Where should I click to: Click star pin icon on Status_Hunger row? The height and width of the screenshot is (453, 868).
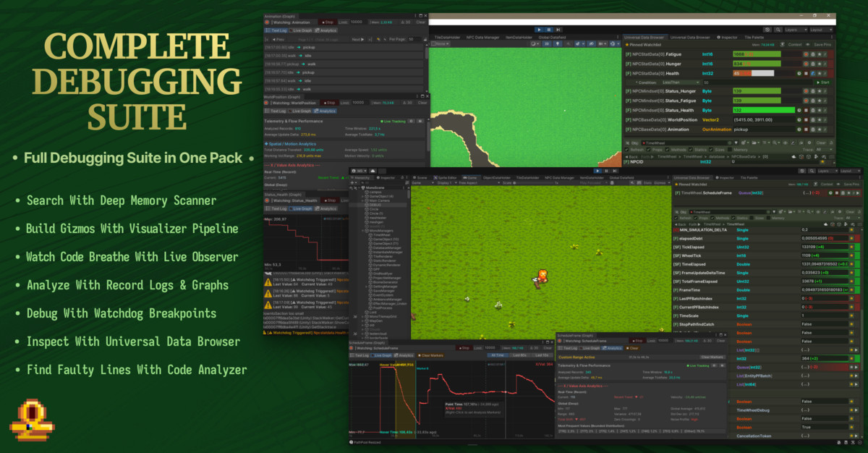coord(820,91)
